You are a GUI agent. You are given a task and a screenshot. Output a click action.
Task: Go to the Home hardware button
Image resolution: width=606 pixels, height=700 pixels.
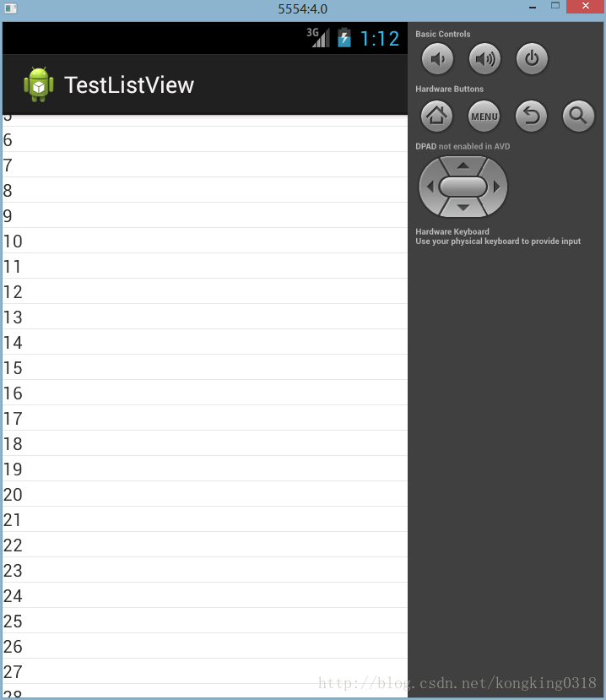(437, 116)
